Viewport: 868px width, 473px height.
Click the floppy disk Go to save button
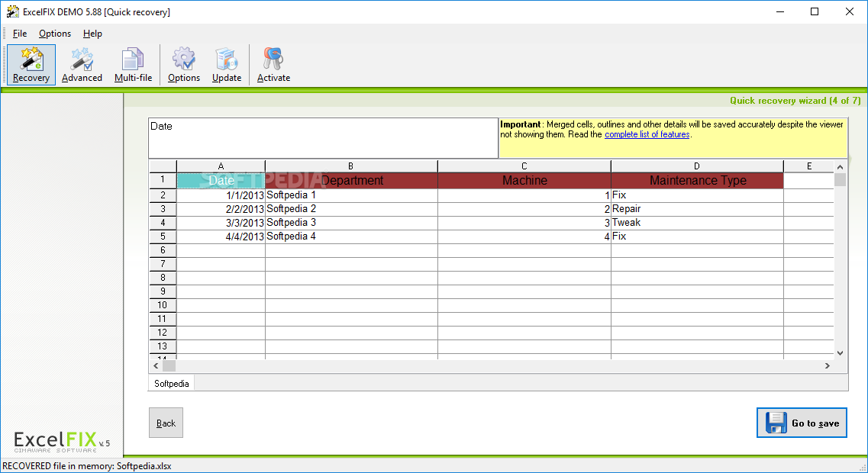click(802, 423)
